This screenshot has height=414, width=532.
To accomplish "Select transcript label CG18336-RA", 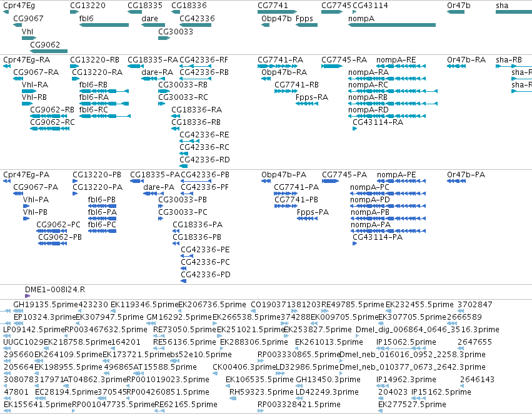I will (196, 110).
